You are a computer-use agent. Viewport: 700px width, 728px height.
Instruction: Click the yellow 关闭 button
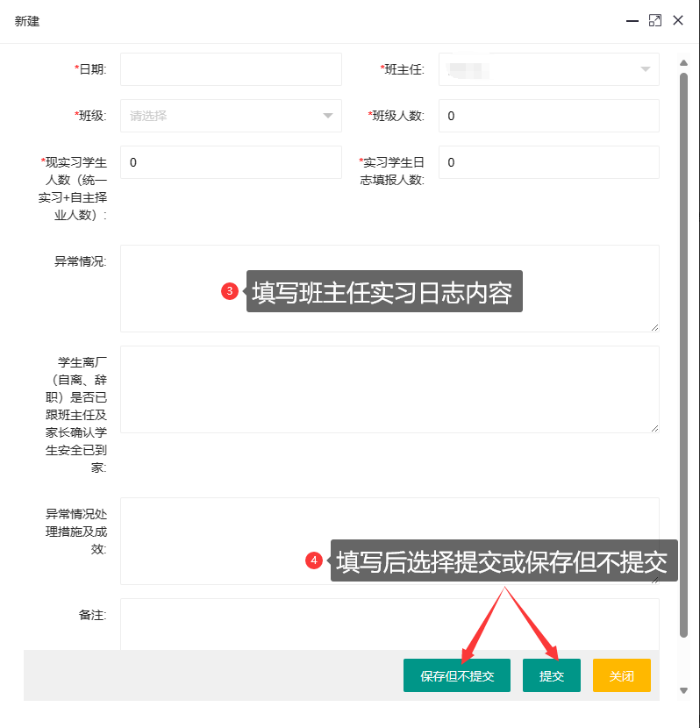click(621, 676)
